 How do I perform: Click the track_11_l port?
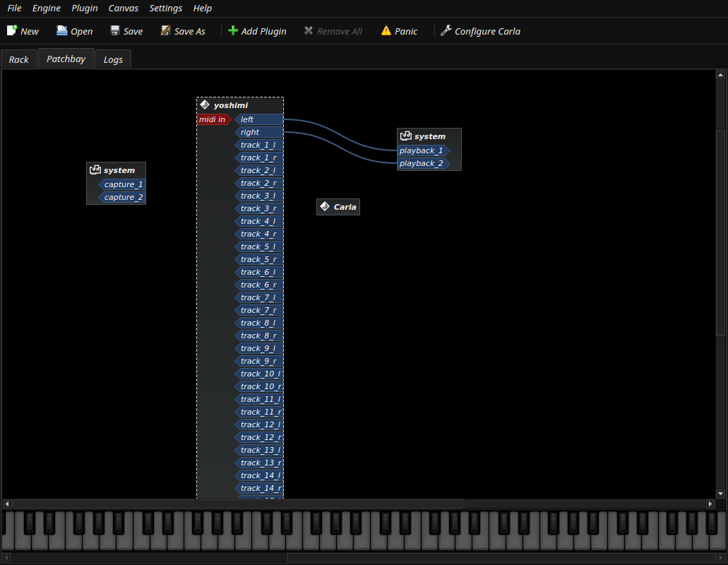259,399
